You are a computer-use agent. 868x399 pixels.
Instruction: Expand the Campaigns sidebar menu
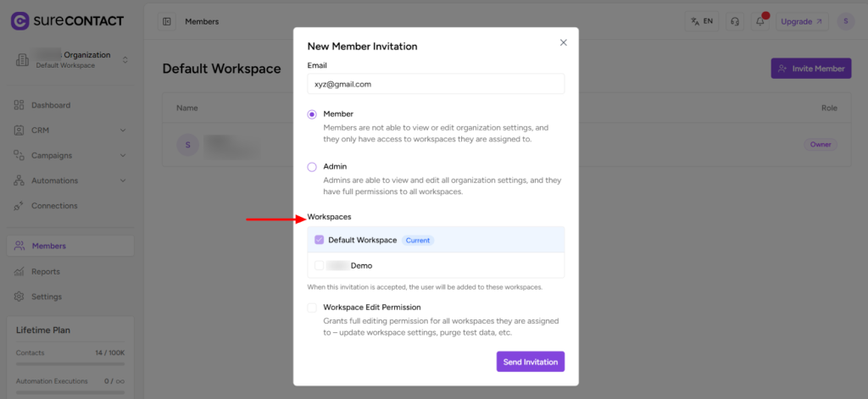pos(123,156)
